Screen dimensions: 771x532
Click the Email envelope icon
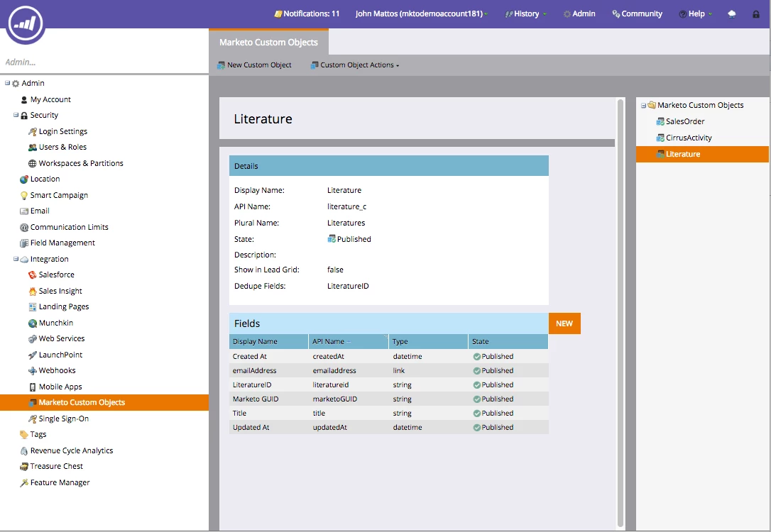[x=23, y=211]
